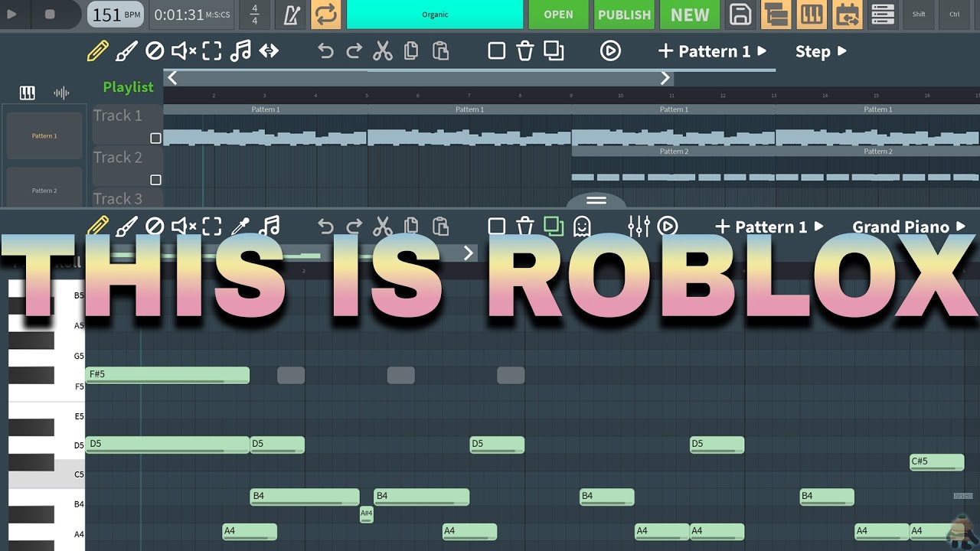Click the playlist scrollbar right arrow
Viewport: 980px width, 551px height.
(x=665, y=77)
